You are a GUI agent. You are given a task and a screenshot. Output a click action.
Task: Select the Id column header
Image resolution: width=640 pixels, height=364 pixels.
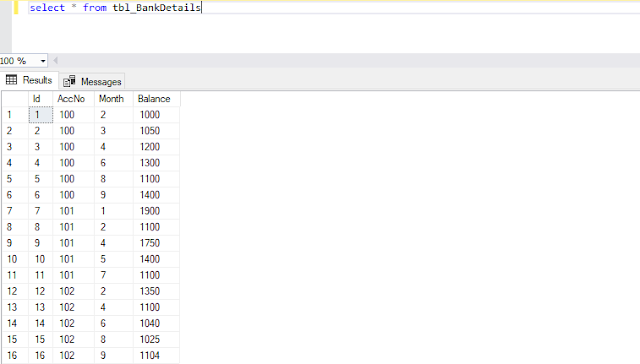(x=40, y=99)
